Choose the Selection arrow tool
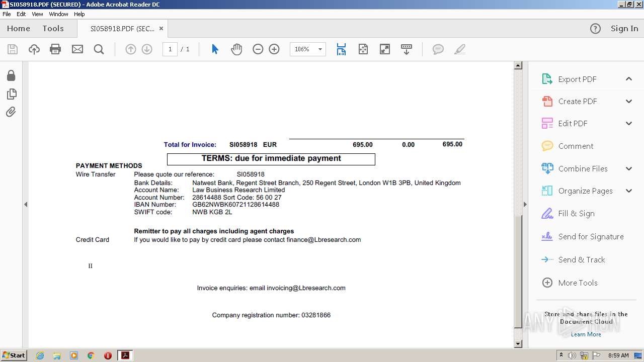This screenshot has height=362, width=644. [215, 49]
